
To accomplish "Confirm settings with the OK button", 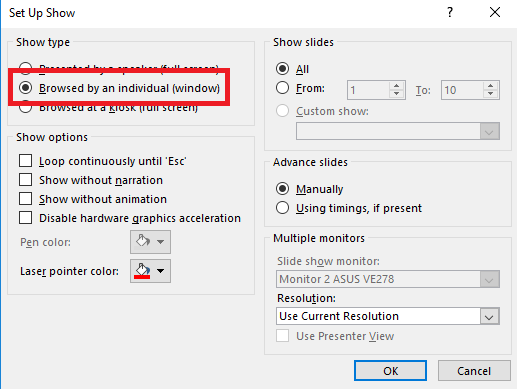I will pos(390,370).
